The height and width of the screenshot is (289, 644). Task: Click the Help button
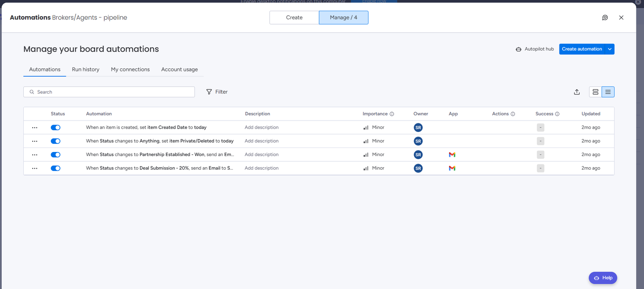[603, 278]
